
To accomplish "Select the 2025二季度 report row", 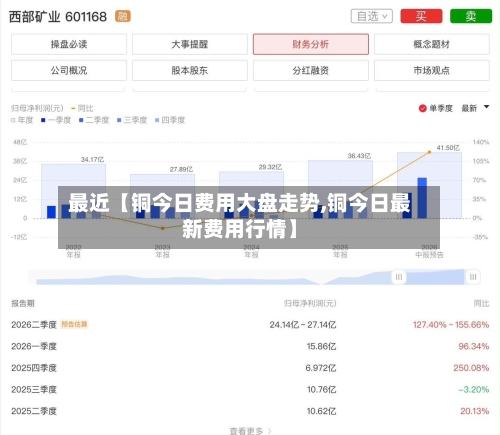I will (250, 411).
